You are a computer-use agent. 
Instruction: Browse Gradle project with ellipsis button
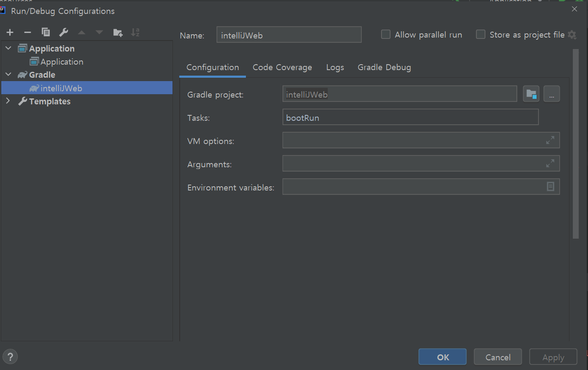tap(552, 94)
